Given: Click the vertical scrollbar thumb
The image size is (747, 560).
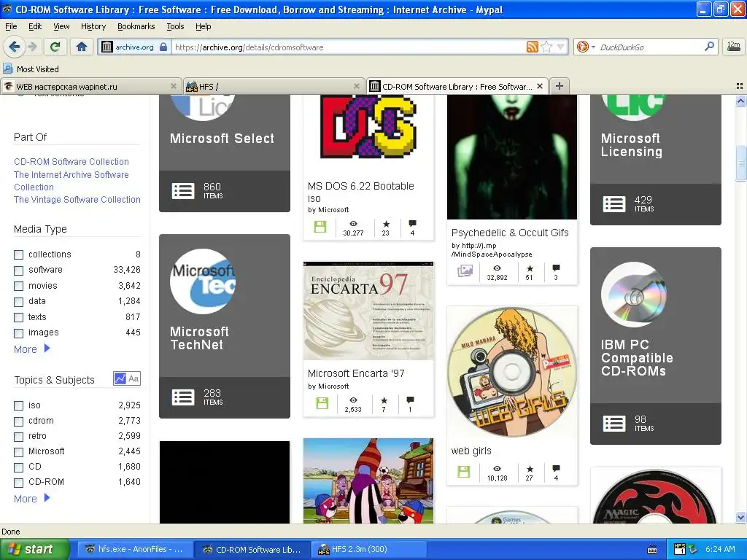Looking at the screenshot, I should click(740, 163).
